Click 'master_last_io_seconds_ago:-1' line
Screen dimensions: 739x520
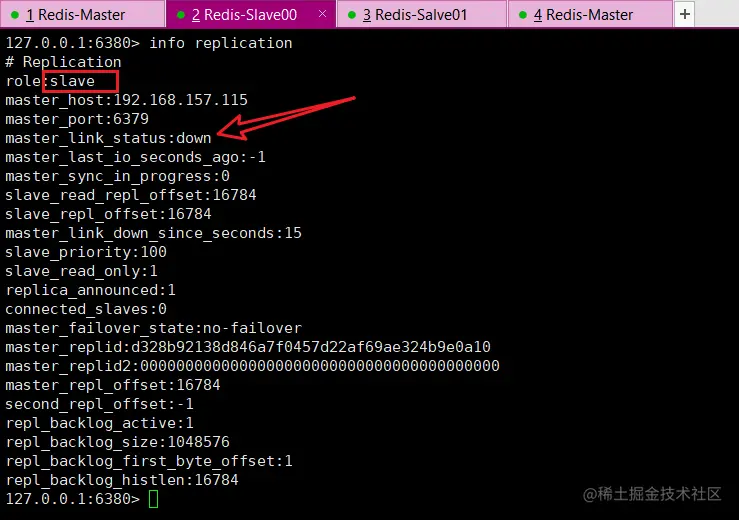tap(135, 157)
